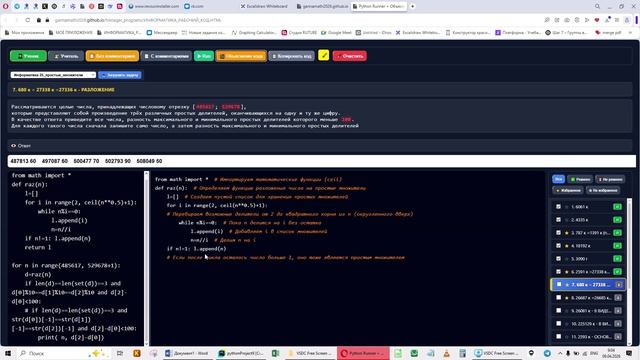Open the Google Meet bookmark

336,33
